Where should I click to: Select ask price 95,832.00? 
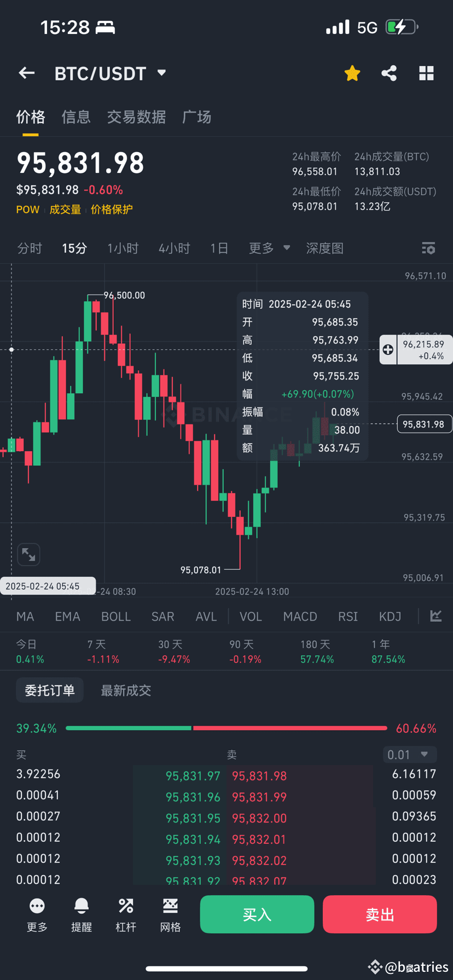(259, 818)
